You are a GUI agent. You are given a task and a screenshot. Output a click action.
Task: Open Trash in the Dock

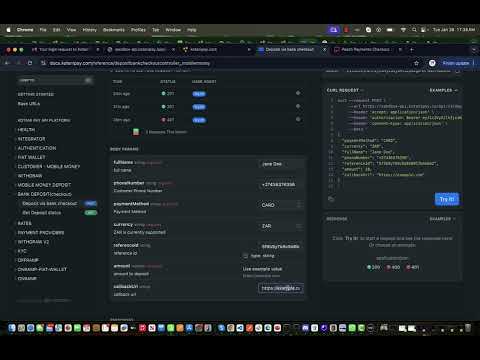[x=468, y=328]
